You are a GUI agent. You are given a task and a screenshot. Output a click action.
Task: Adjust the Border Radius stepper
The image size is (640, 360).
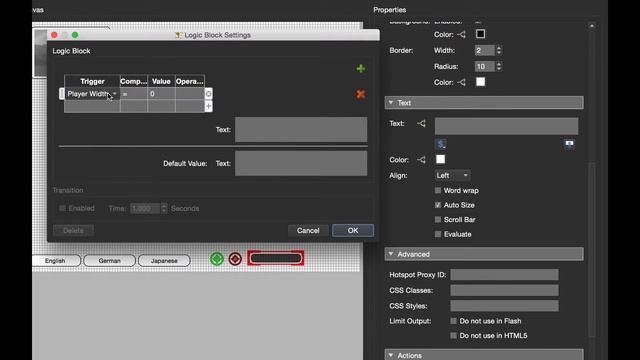click(x=499, y=67)
